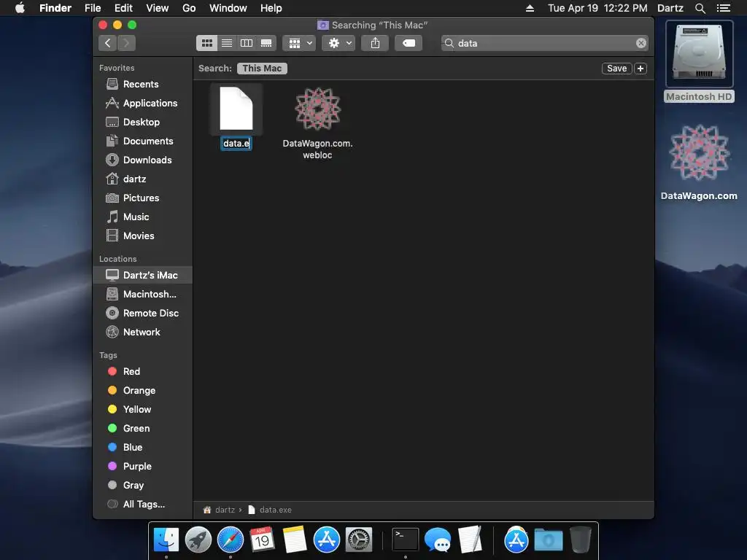Open Calendar from the Dock
The image size is (747, 560).
point(262,540)
